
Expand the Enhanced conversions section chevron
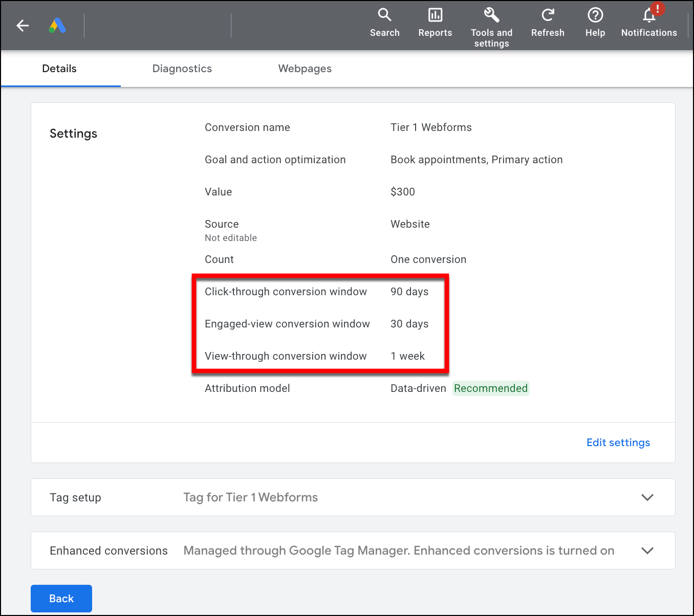[647, 551]
